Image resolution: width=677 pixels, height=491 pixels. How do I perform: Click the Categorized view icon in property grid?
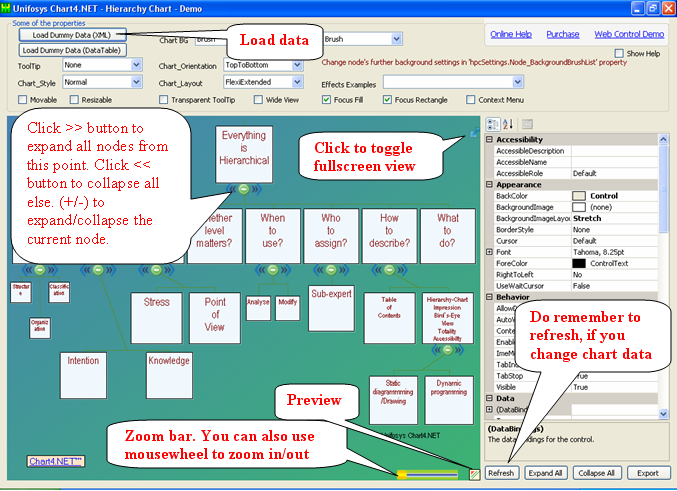coord(492,124)
